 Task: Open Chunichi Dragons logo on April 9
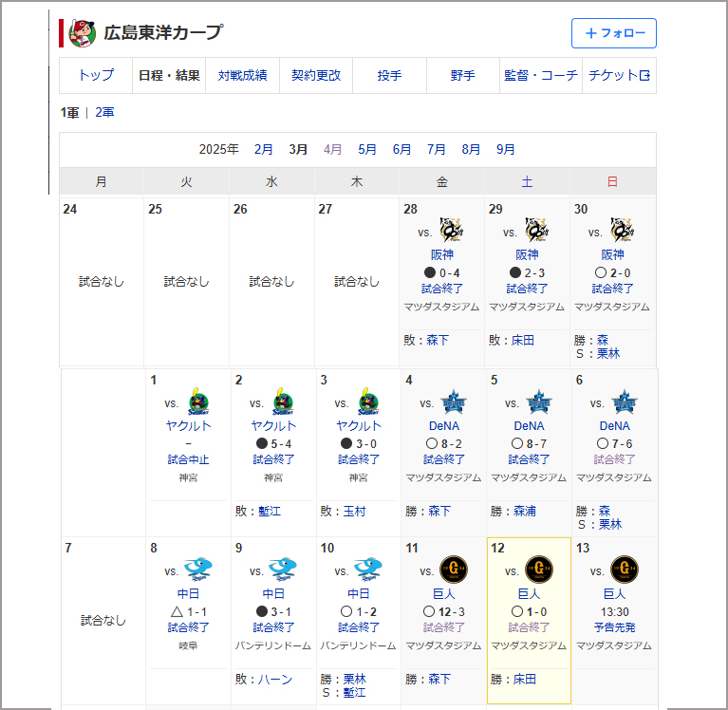point(283,570)
